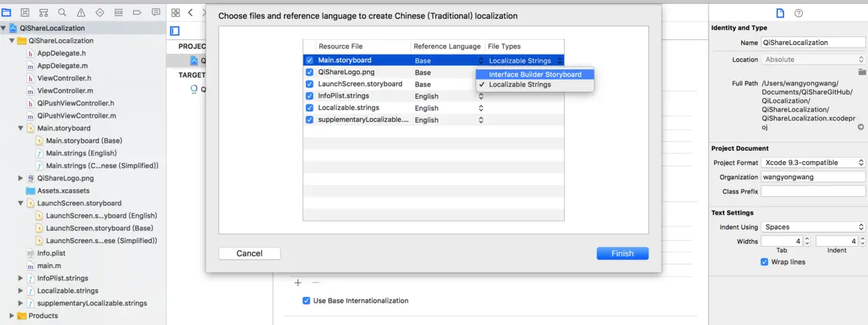Adjust the Tab width stepper
Image resolution: width=868 pixels, height=325 pixels.
[807, 241]
